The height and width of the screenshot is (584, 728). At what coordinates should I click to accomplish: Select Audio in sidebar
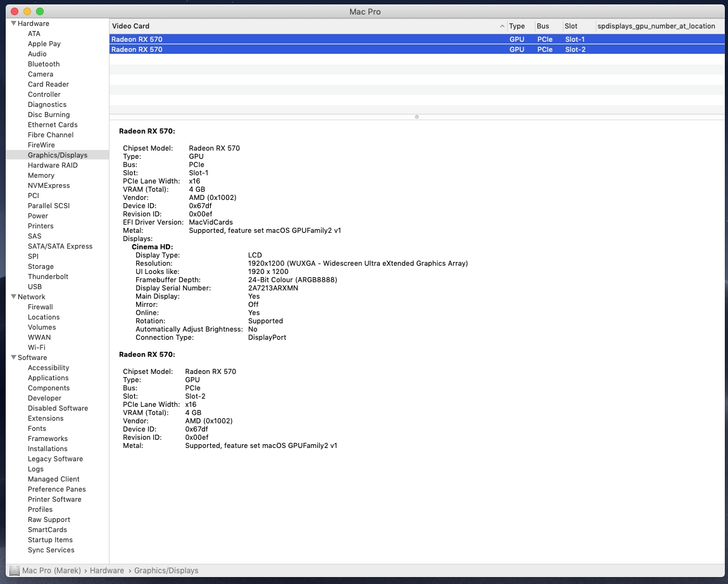point(37,54)
